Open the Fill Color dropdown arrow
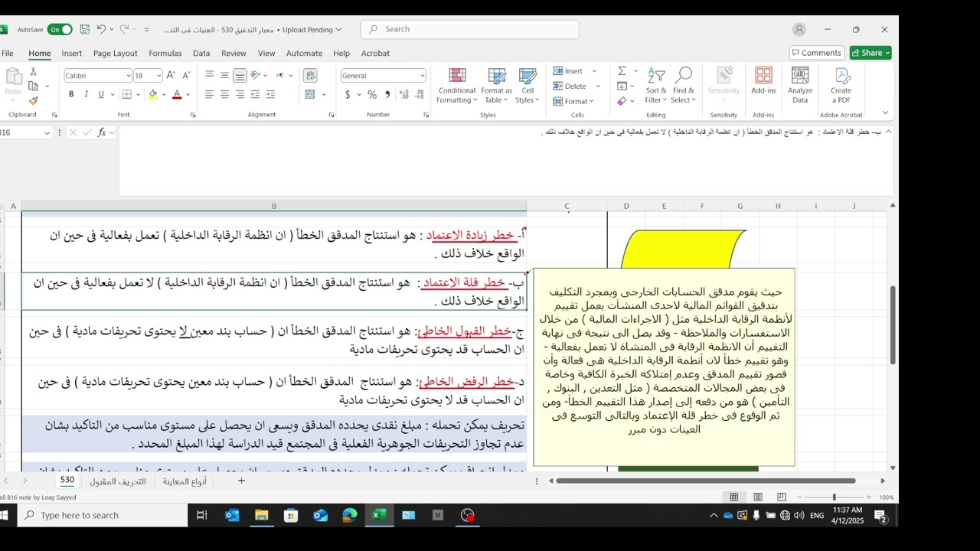This screenshot has width=980, height=551. [x=163, y=95]
